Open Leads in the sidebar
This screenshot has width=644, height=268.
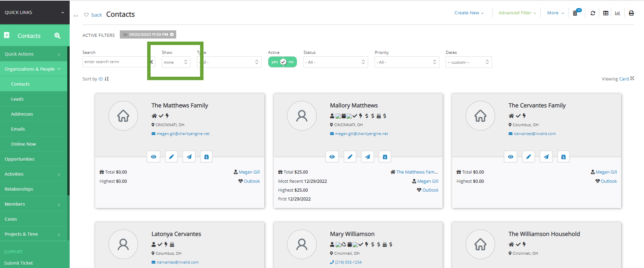[x=33, y=99]
